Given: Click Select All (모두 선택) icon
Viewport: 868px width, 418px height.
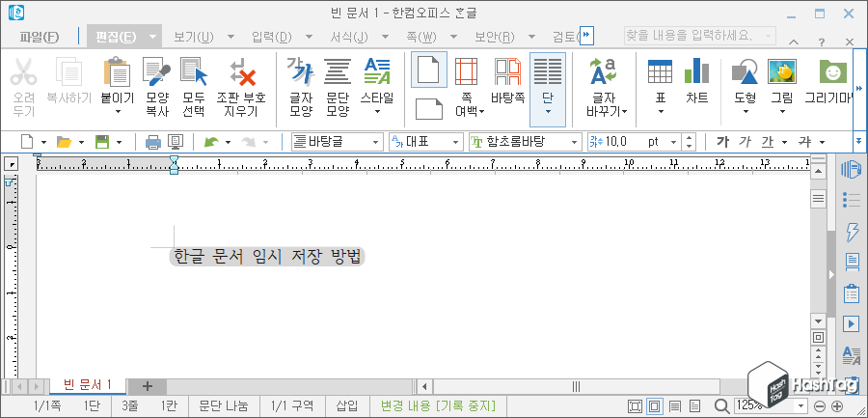Looking at the screenshot, I should [x=194, y=71].
